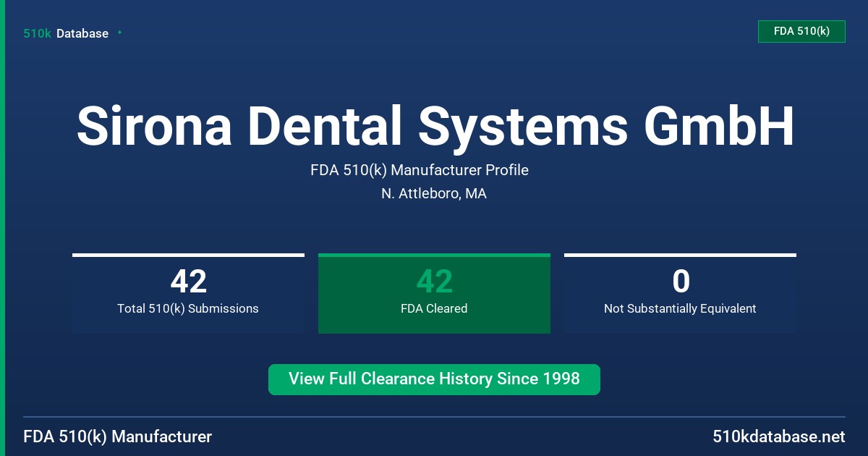Open the Total 510(k) Submissions card
868x456 pixels.
click(x=188, y=293)
